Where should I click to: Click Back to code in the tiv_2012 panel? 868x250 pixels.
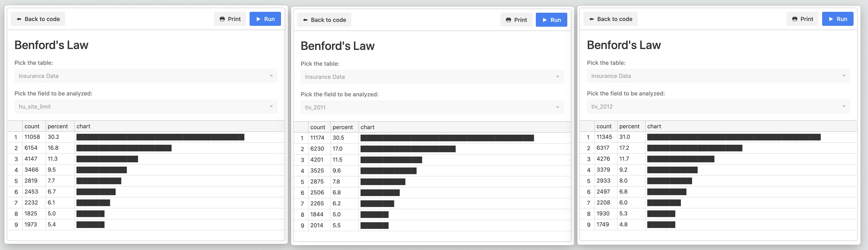click(611, 19)
